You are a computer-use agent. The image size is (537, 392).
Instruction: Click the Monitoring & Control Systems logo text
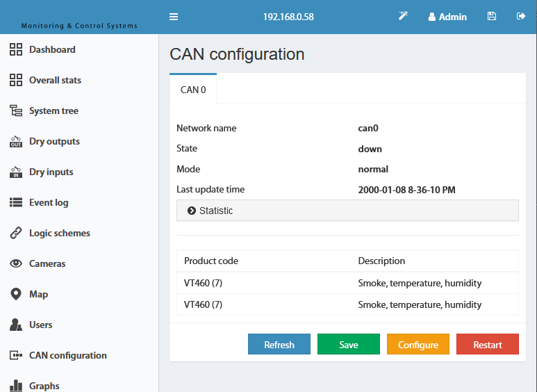click(79, 26)
